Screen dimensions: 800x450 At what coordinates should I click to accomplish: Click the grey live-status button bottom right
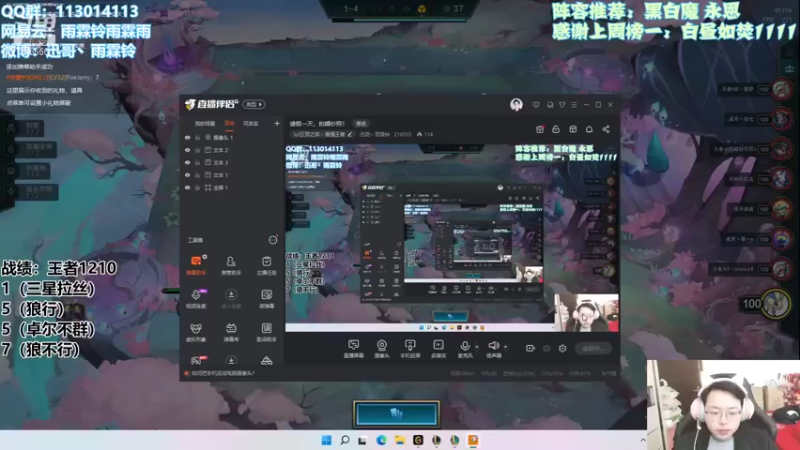coord(593,348)
